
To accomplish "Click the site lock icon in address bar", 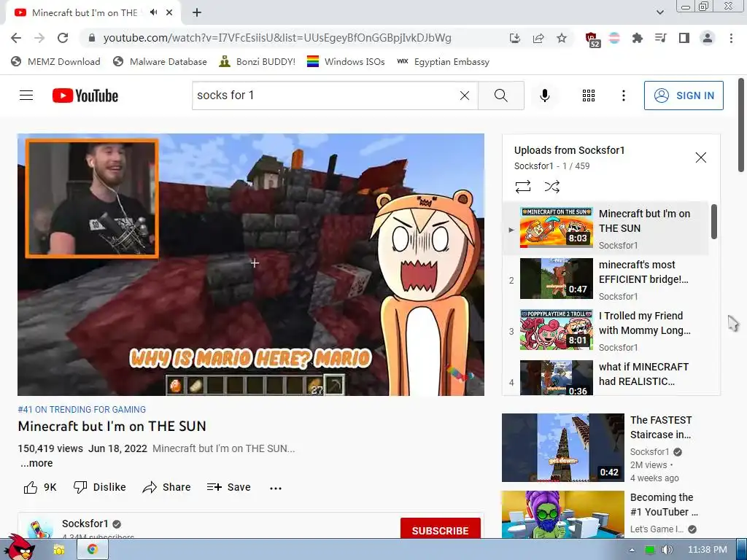I will point(92,38).
